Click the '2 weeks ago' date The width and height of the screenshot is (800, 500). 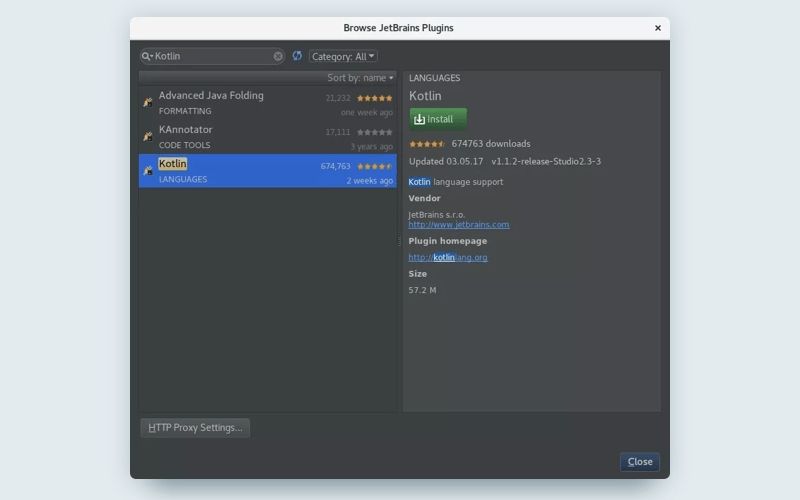(370, 181)
